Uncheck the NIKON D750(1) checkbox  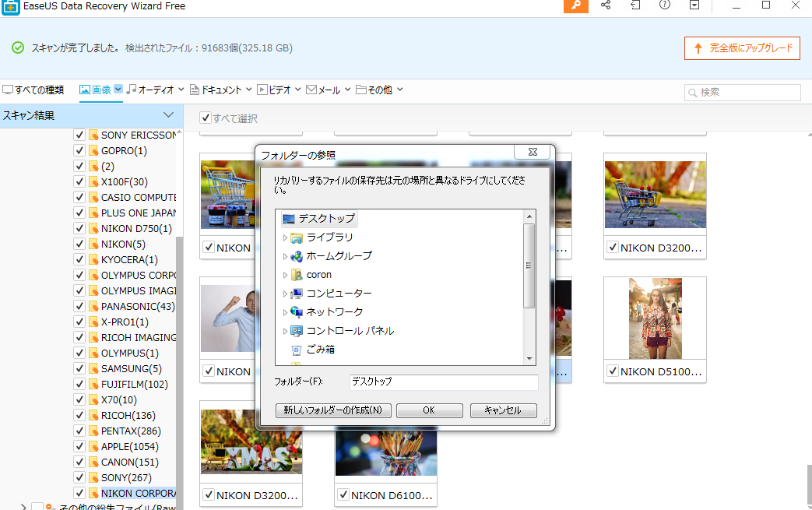(79, 228)
